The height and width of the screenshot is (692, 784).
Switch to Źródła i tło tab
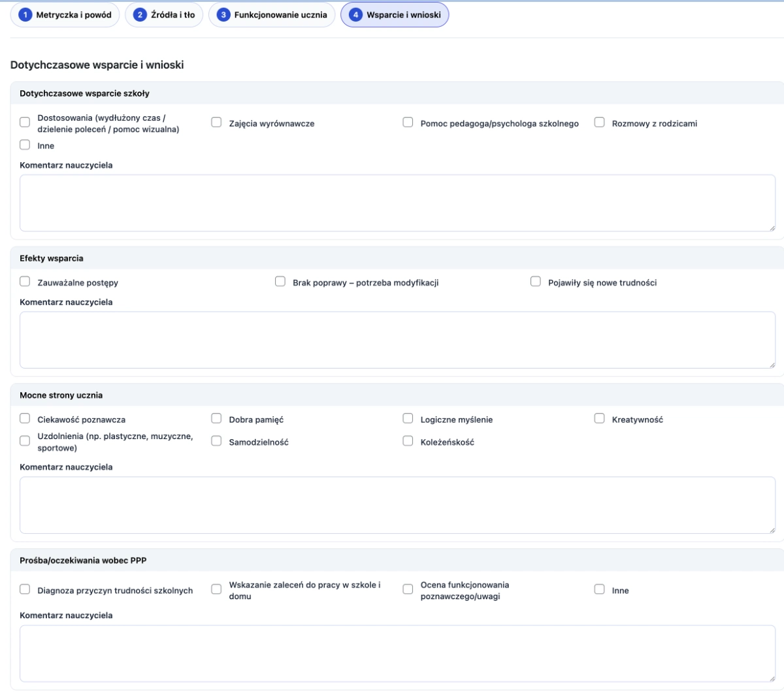[164, 15]
